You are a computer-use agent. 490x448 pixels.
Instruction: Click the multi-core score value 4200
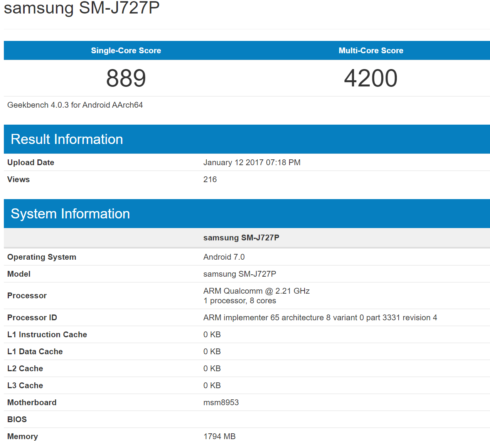pos(370,78)
